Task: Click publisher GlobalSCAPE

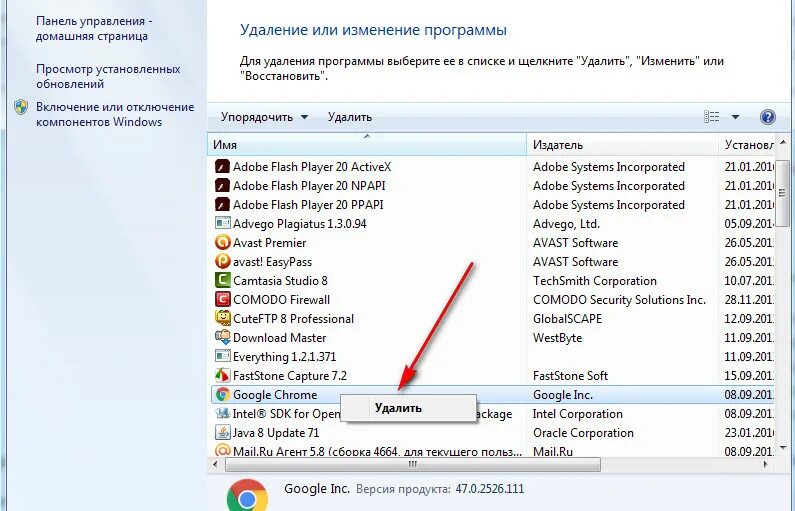Action: click(567, 319)
